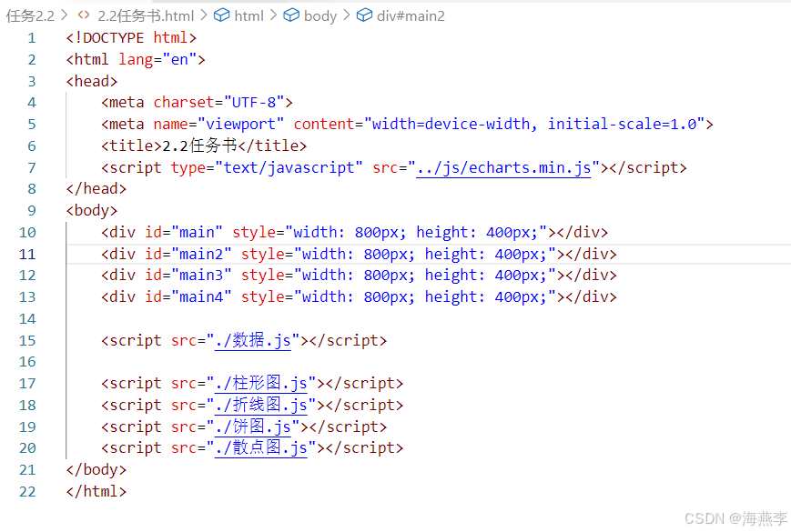Click line number 15 in gutter

[27, 340]
